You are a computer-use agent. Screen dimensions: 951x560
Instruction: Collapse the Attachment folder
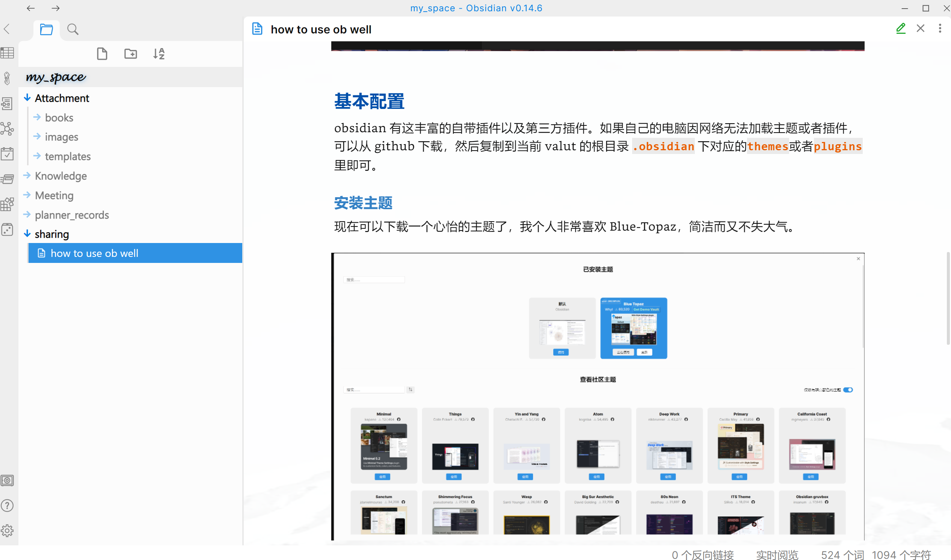[27, 98]
